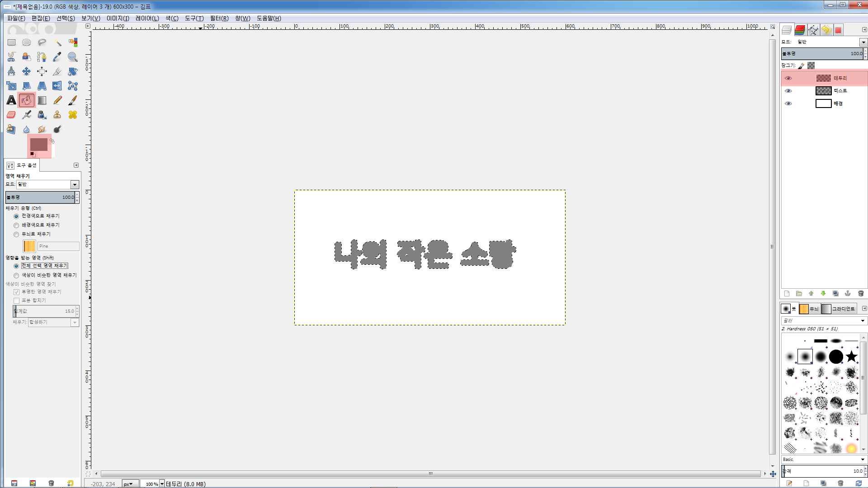The image size is (868, 488).
Task: Toggle visibility of the 테두리 layer
Action: pos(788,78)
